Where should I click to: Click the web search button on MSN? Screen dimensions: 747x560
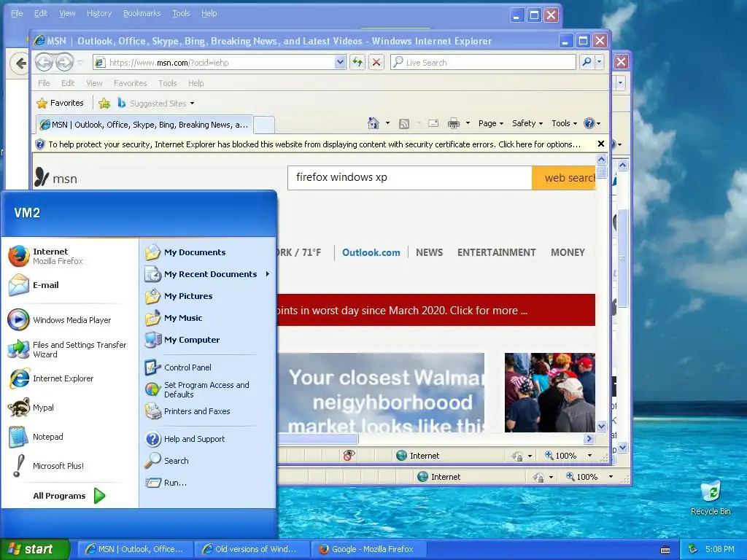pos(564,178)
